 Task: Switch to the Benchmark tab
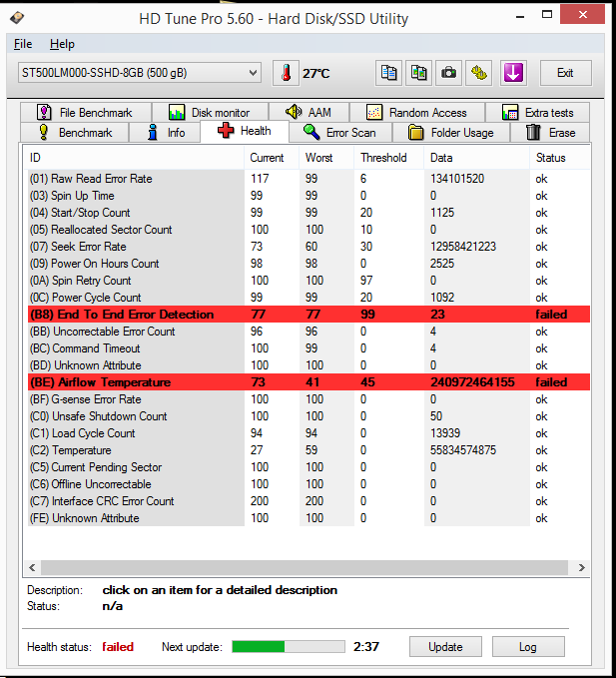74,133
